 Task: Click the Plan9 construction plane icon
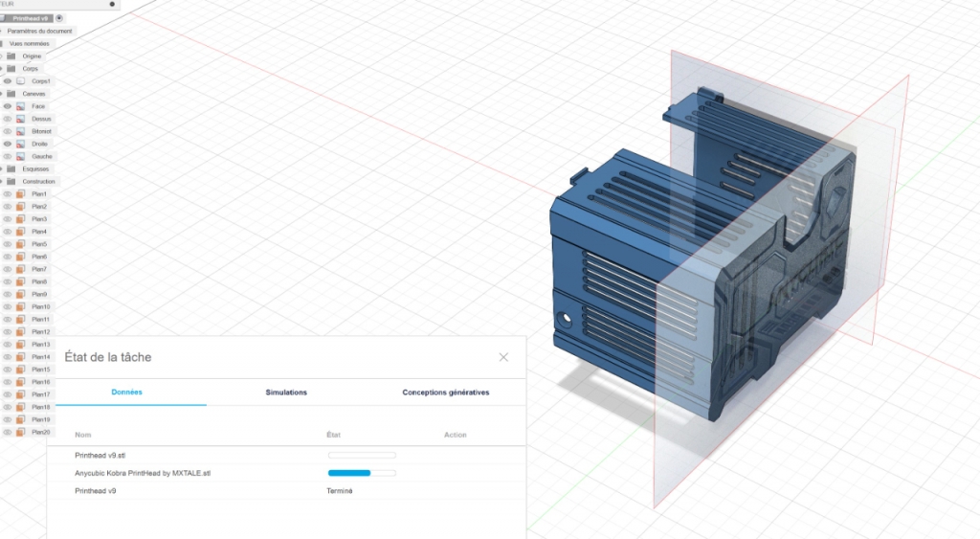pyautogui.click(x=21, y=294)
